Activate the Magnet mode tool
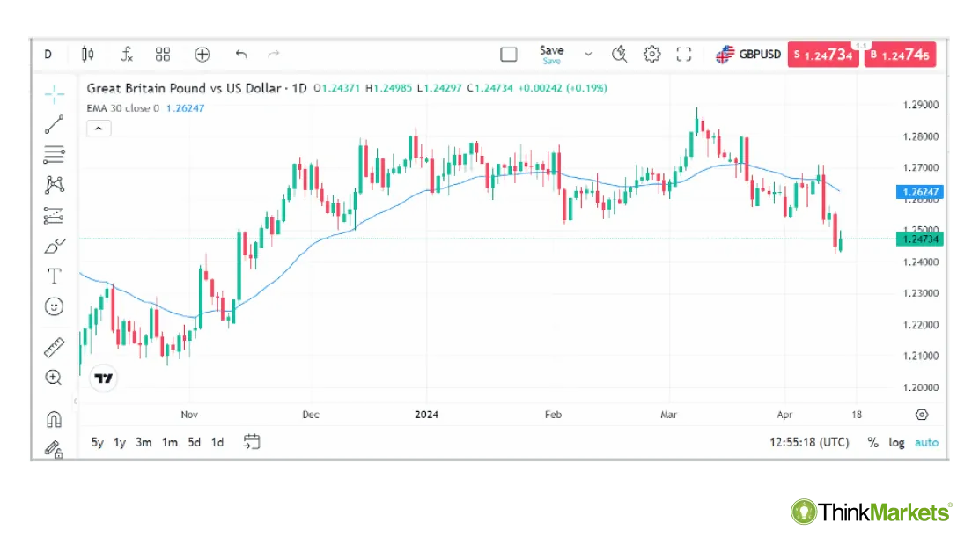This screenshot has width=979, height=560. point(54,419)
